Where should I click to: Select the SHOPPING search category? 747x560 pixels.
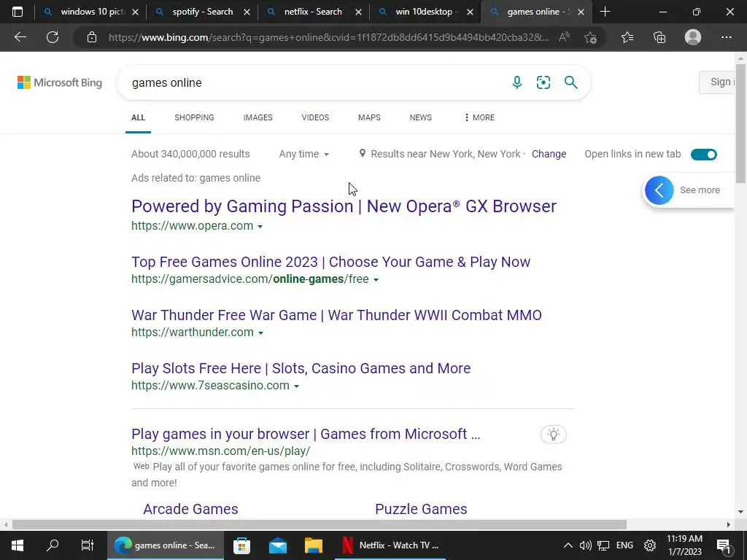tap(194, 117)
